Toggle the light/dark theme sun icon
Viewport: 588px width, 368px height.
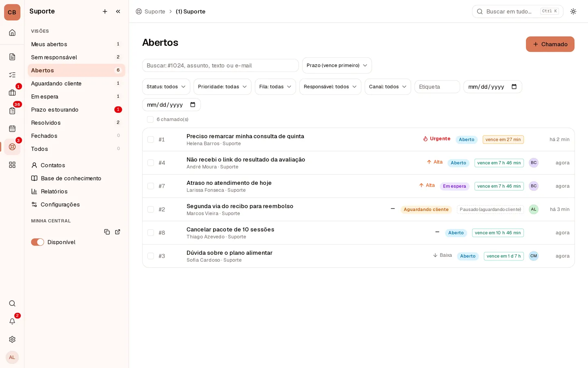click(x=573, y=11)
